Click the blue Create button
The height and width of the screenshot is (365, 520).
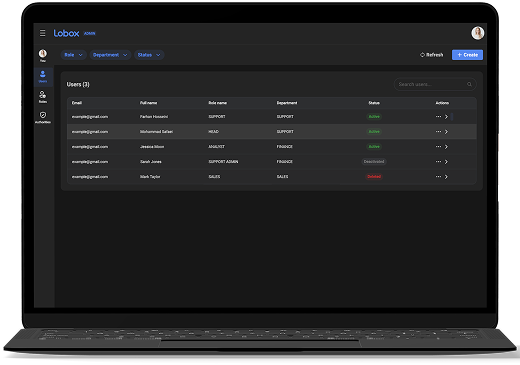click(467, 55)
